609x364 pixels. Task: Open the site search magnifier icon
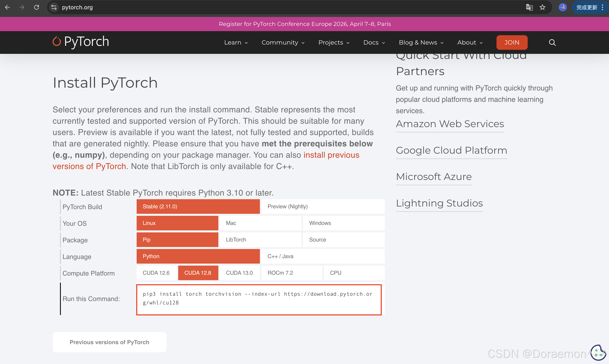[x=552, y=43]
